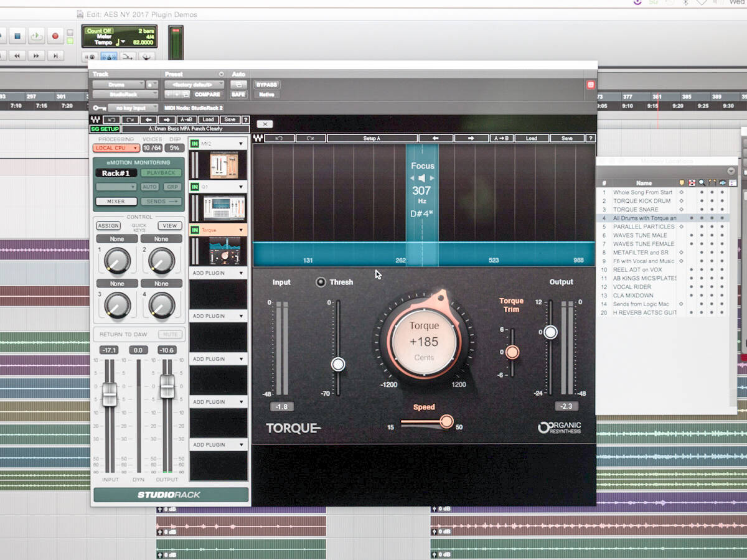Click the Thresh slider handle
Screen dimensions: 747x560
338,364
